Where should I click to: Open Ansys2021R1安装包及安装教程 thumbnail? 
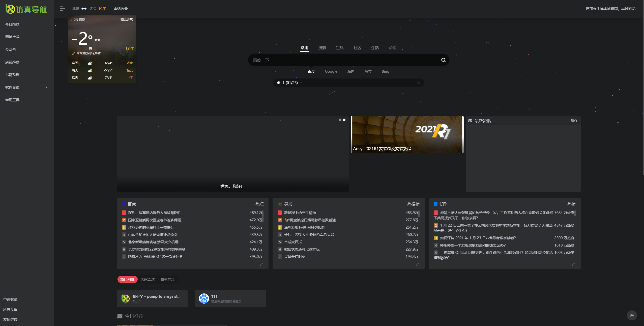(x=407, y=134)
